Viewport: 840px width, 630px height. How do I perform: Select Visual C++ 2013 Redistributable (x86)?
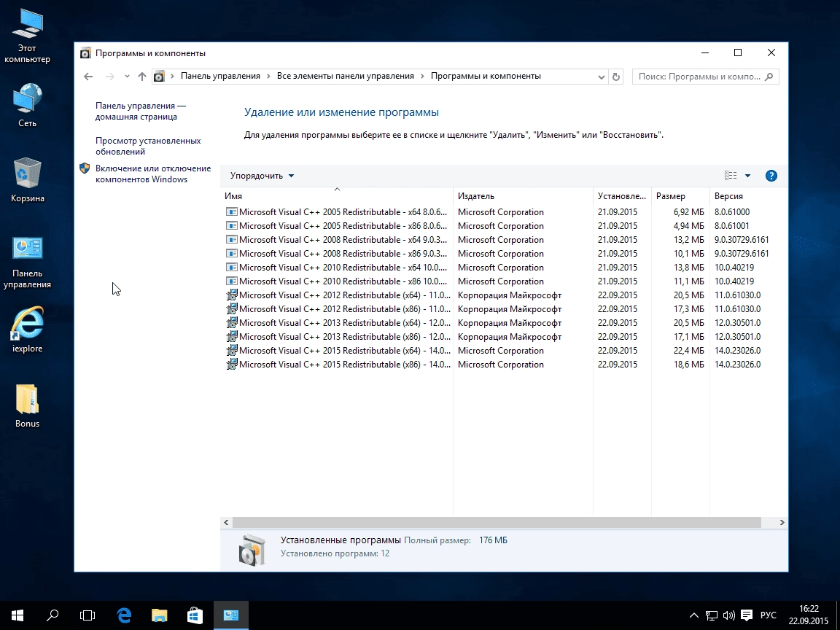click(504, 337)
